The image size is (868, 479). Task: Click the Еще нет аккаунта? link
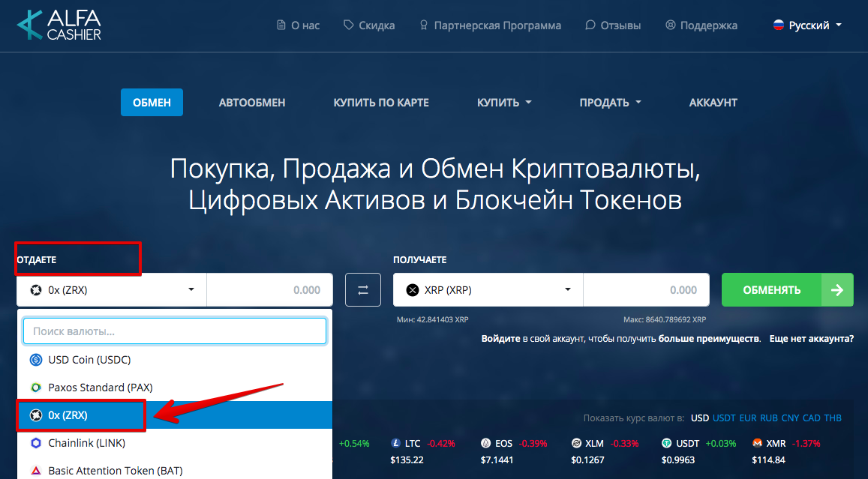[x=812, y=339]
